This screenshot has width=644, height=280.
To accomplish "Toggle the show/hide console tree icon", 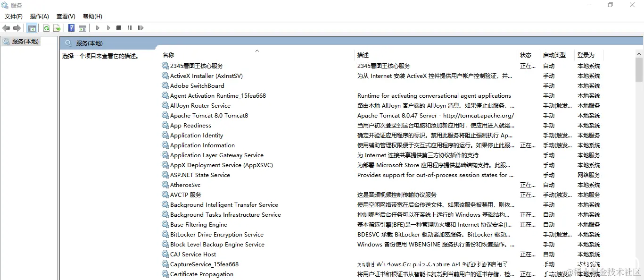I will (32, 28).
